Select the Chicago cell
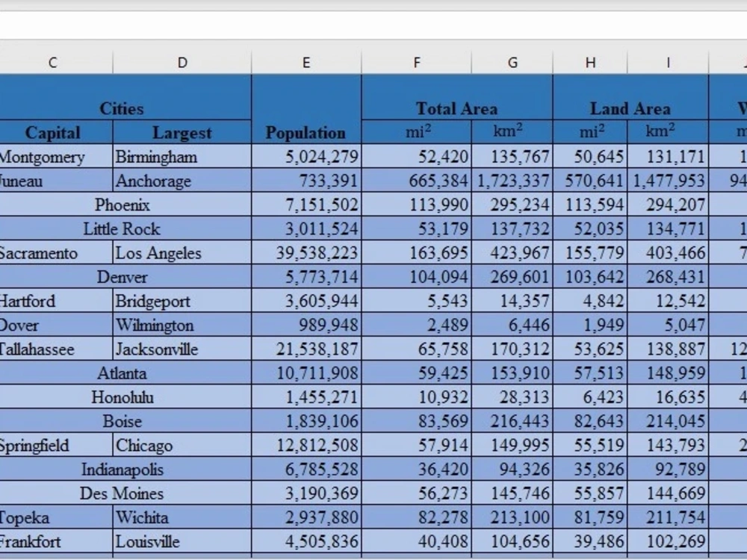This screenshot has width=747, height=560. click(182, 445)
